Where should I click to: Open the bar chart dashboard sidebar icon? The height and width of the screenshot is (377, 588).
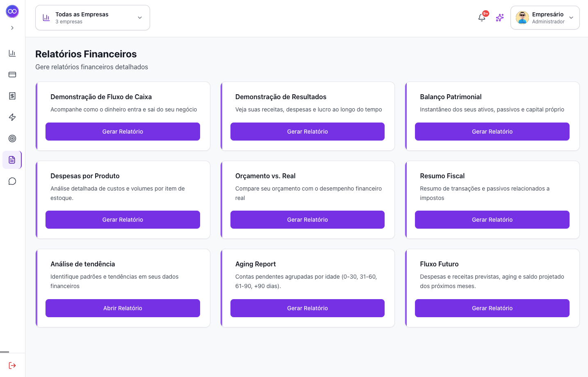coord(12,53)
